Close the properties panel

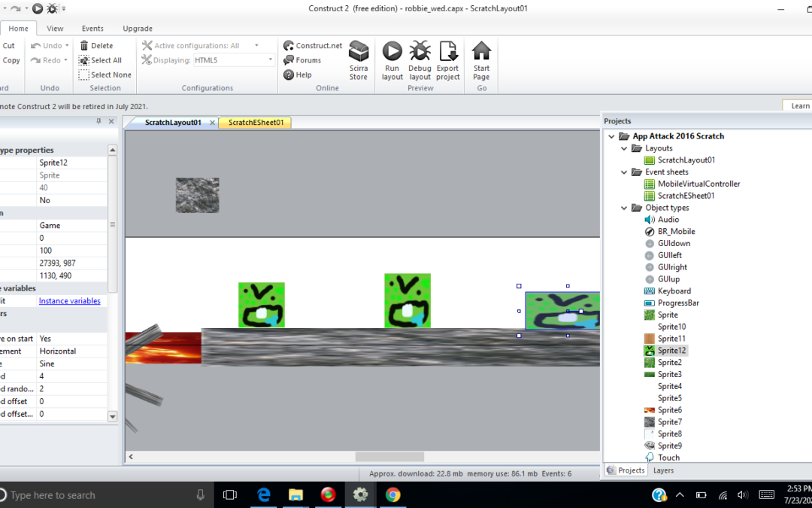[111, 120]
